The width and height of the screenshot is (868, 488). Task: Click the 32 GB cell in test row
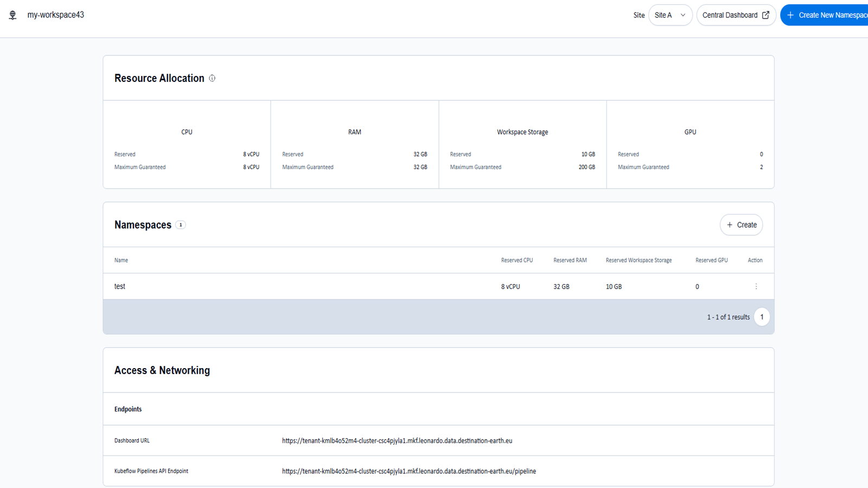pos(561,287)
